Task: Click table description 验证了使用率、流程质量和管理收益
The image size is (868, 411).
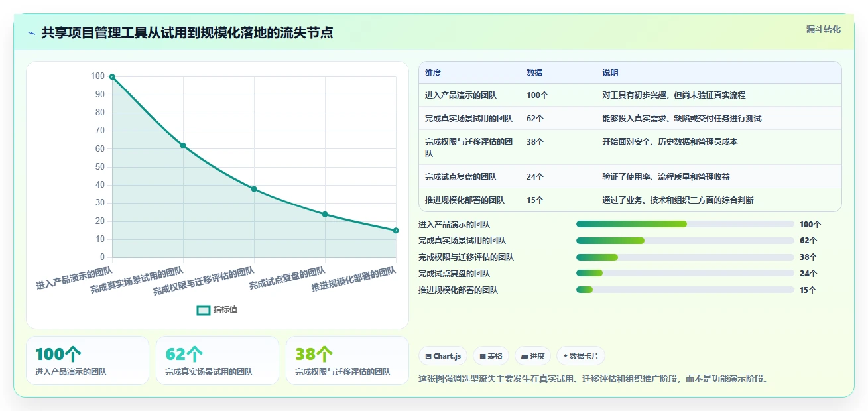Action: pos(666,177)
